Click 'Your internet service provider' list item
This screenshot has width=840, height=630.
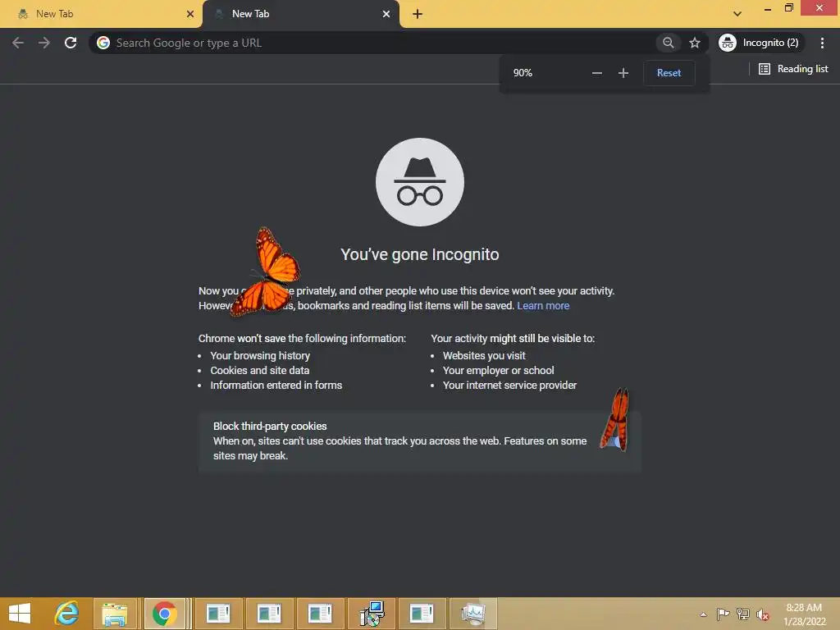(x=509, y=386)
